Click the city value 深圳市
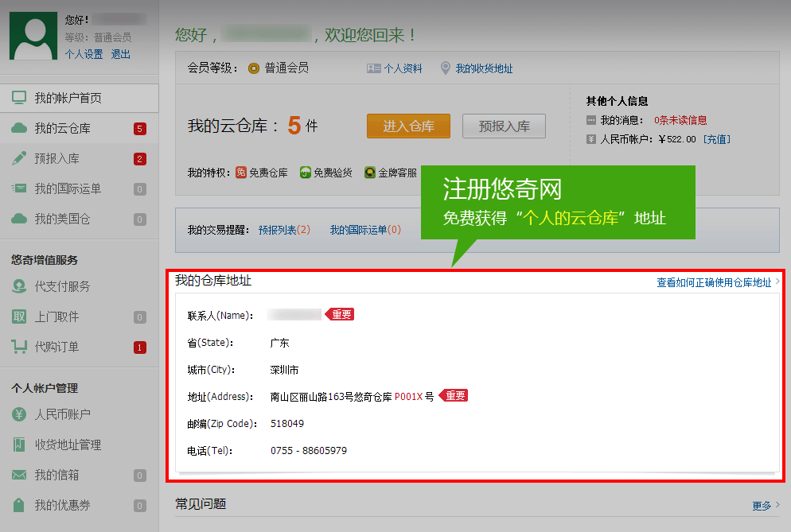Viewport: 791px width, 532px height. (x=284, y=370)
